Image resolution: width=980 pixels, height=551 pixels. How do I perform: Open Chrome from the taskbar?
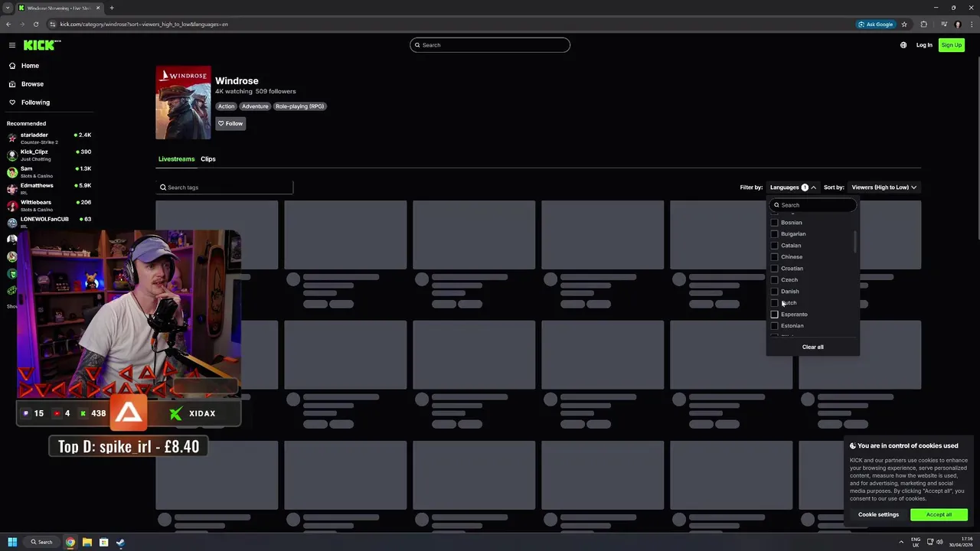[x=70, y=543]
